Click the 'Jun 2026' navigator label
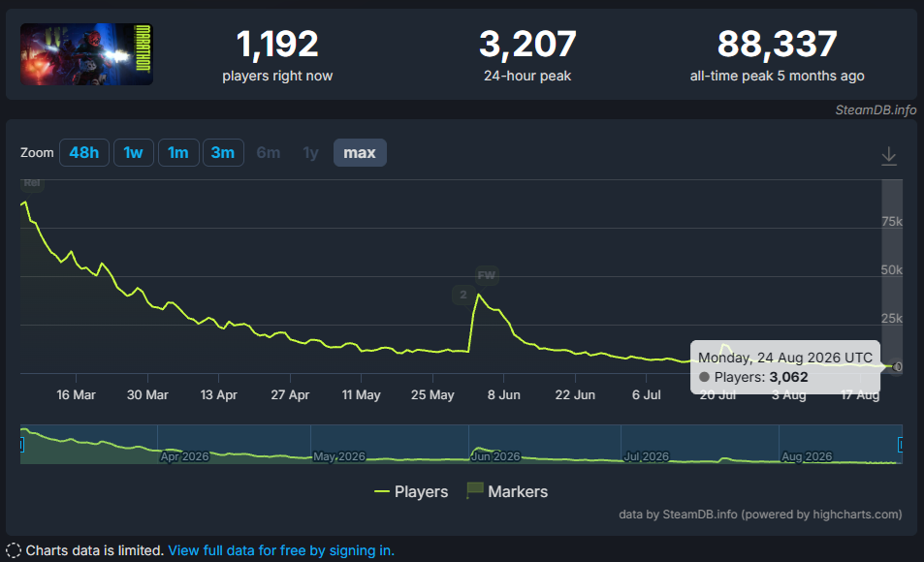Viewport: 924px width, 562px height. (495, 456)
